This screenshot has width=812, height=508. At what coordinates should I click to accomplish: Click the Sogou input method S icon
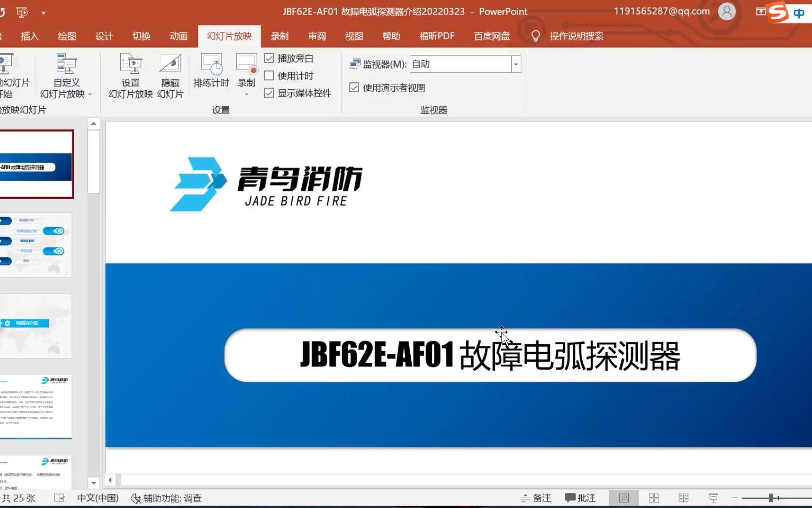pos(778,12)
